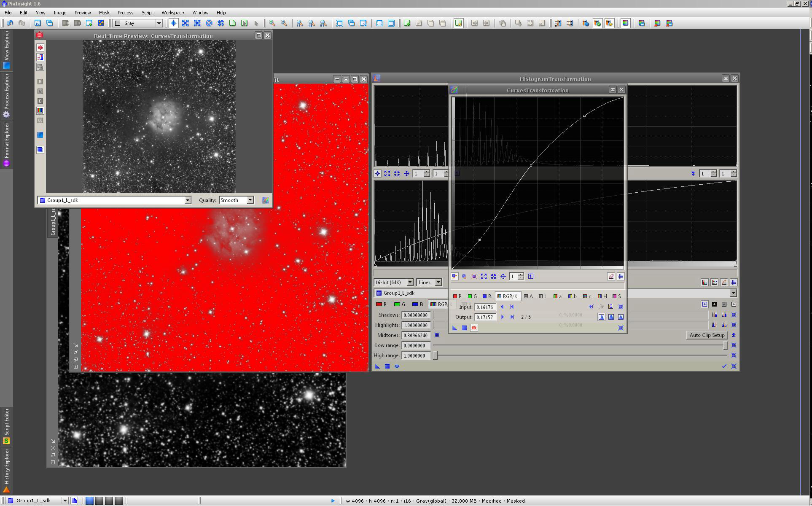Image resolution: width=812 pixels, height=506 pixels.
Task: Click the selected curve point on the graph
Action: coord(479,240)
